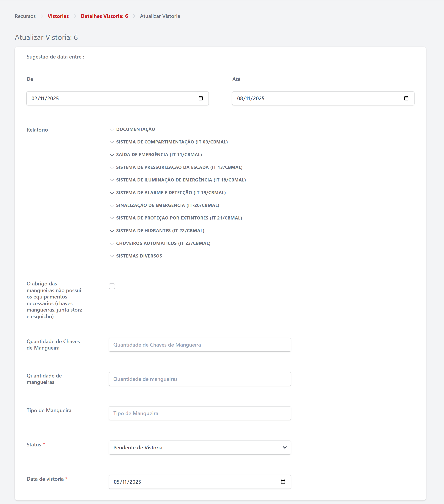Click chevron beside SINALIZAÇÃO DE EMERGÊNCIA

[x=112, y=205]
